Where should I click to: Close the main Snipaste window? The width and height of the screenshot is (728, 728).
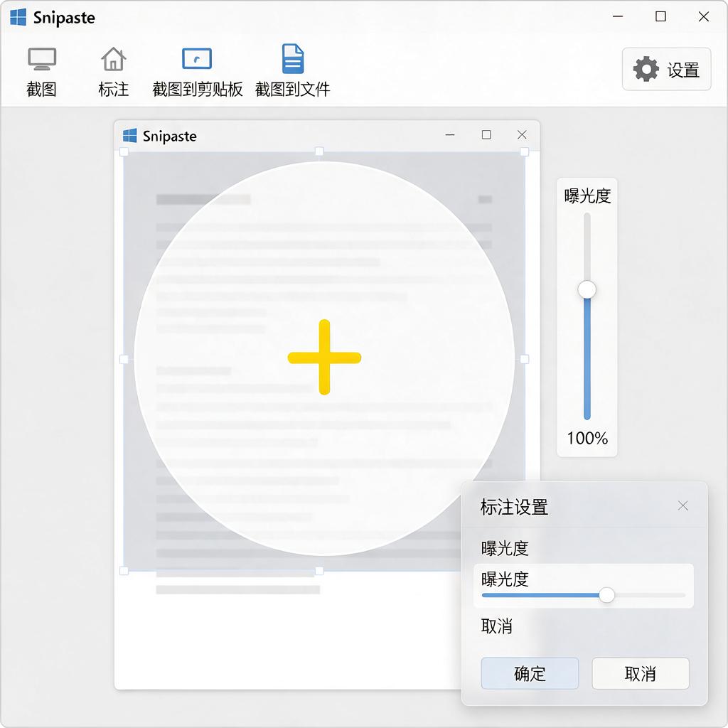(x=703, y=16)
